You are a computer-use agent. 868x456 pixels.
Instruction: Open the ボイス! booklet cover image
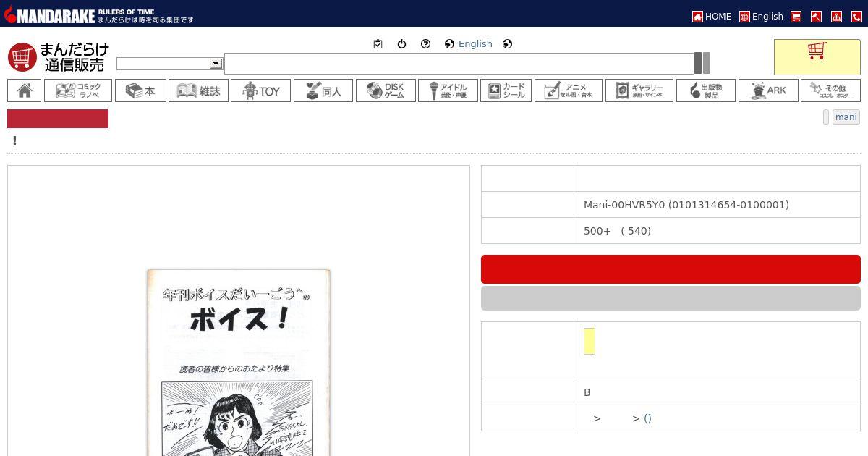click(x=239, y=362)
